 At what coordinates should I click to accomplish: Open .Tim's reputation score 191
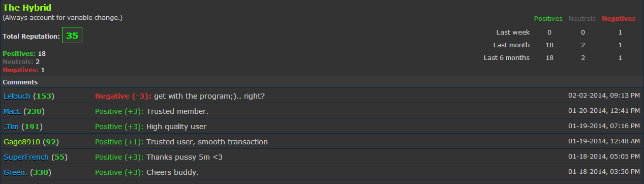pyautogui.click(x=32, y=127)
